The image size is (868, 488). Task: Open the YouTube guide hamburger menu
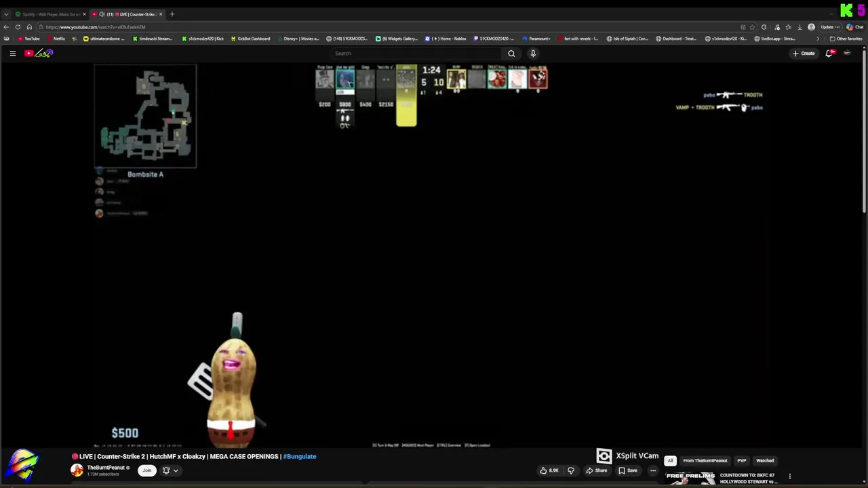coord(12,54)
